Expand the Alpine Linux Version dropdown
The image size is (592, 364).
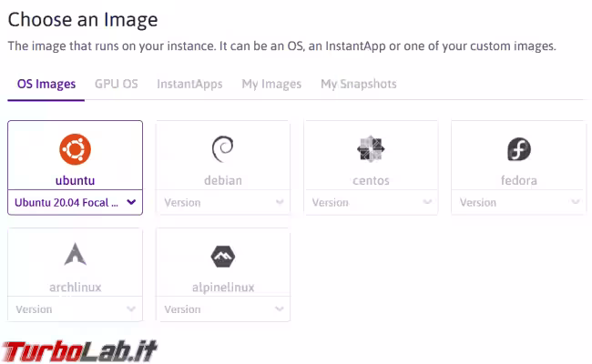tap(222, 309)
